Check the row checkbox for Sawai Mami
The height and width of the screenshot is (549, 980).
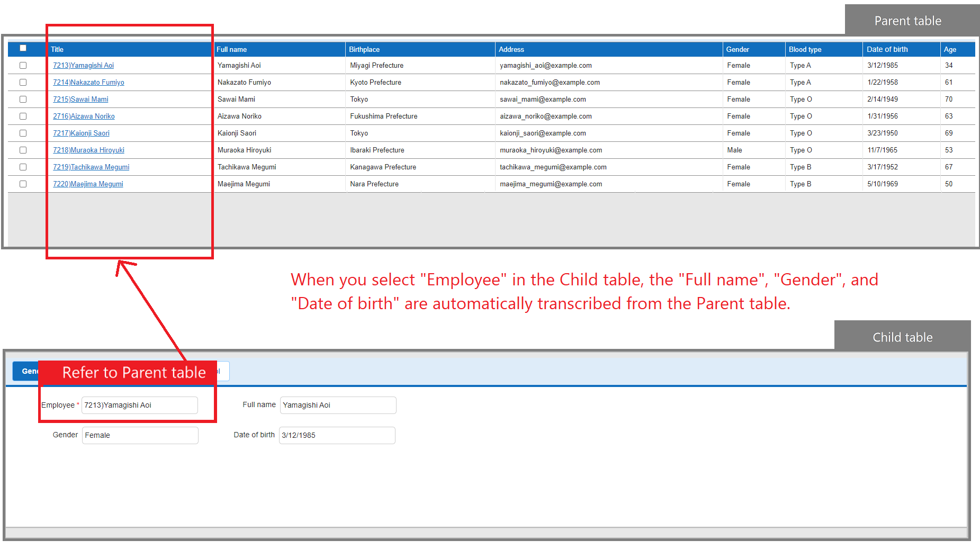pos(23,100)
